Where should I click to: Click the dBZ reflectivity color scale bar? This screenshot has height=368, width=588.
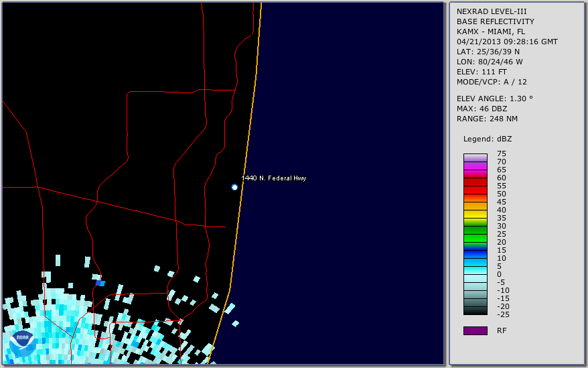click(475, 234)
